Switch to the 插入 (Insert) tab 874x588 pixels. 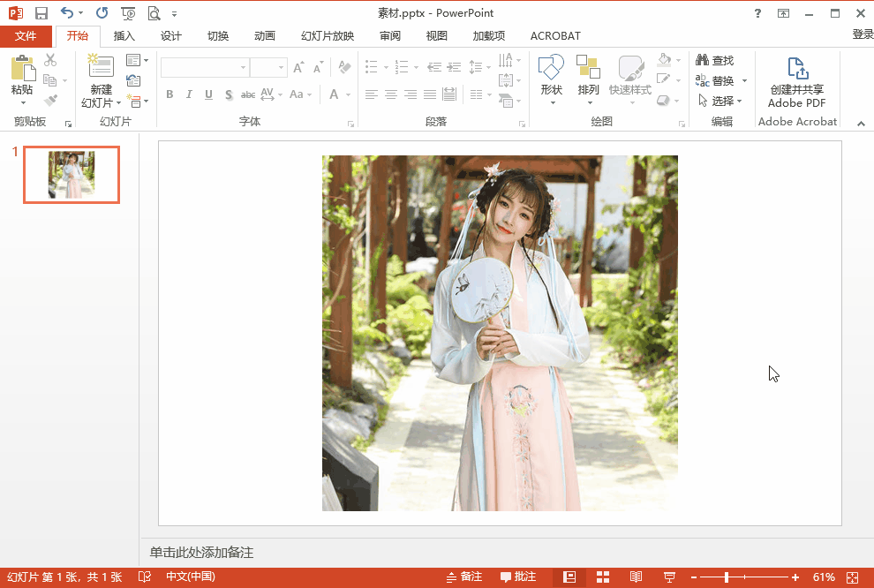coord(124,36)
